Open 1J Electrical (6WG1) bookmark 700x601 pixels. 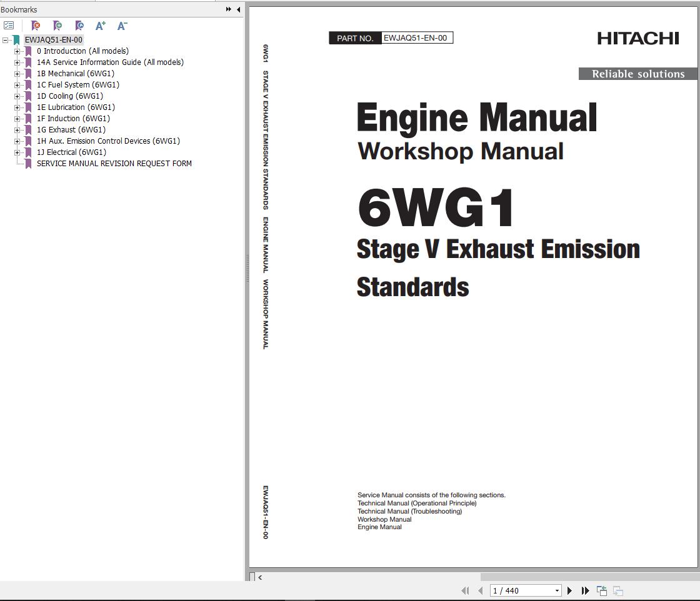tap(71, 152)
